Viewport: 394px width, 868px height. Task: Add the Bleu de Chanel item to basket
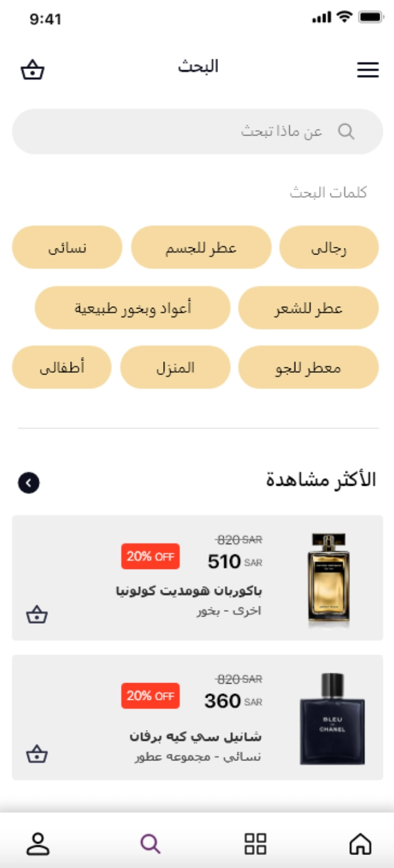(x=37, y=754)
